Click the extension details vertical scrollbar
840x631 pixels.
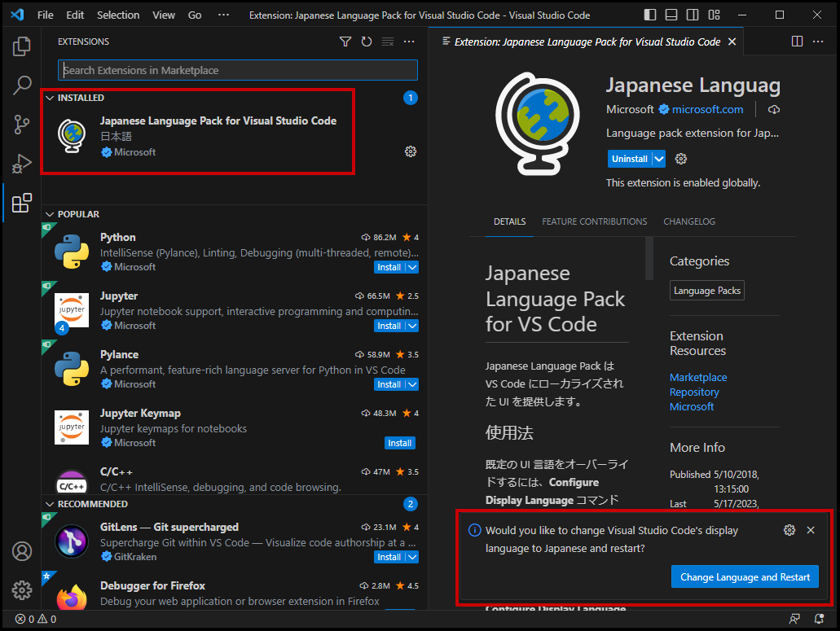click(x=649, y=259)
